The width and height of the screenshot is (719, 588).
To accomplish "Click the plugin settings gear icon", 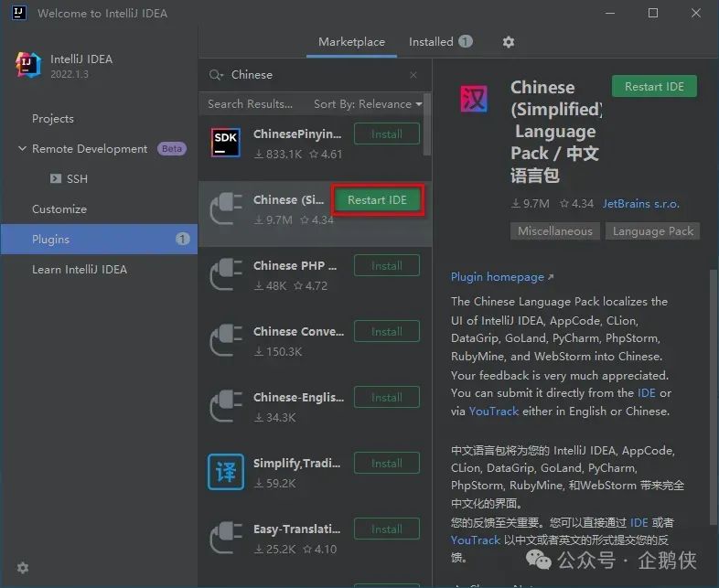I will click(x=508, y=42).
